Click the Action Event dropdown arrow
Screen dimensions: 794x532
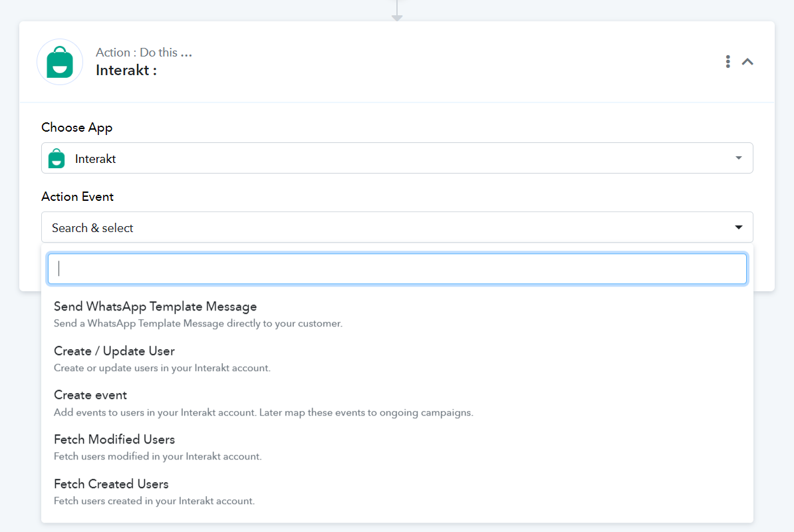pyautogui.click(x=738, y=227)
